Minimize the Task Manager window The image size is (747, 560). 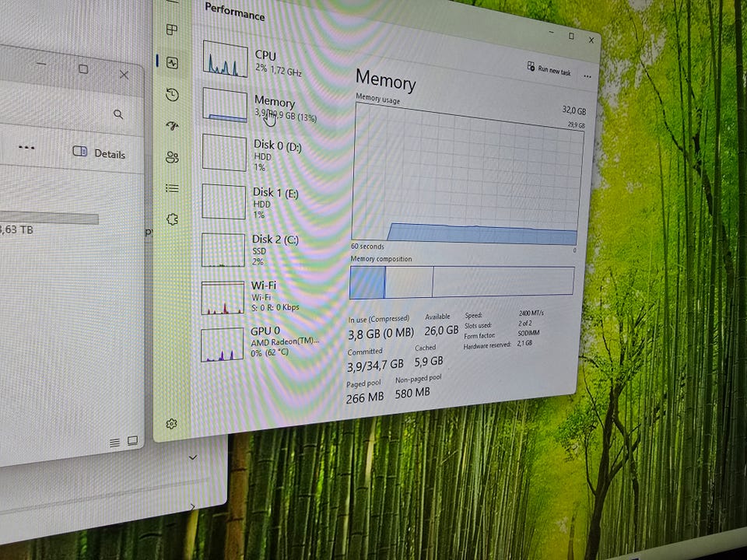(551, 33)
